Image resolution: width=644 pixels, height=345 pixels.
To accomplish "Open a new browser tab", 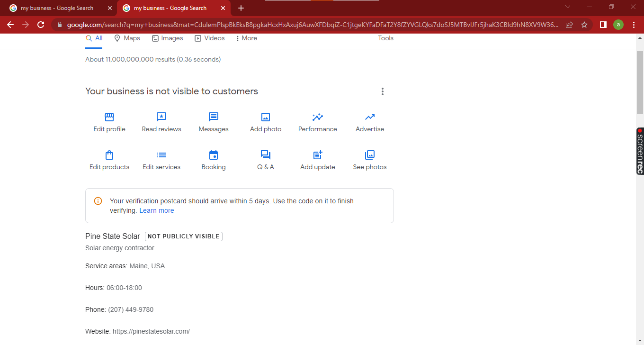I will 241,8.
